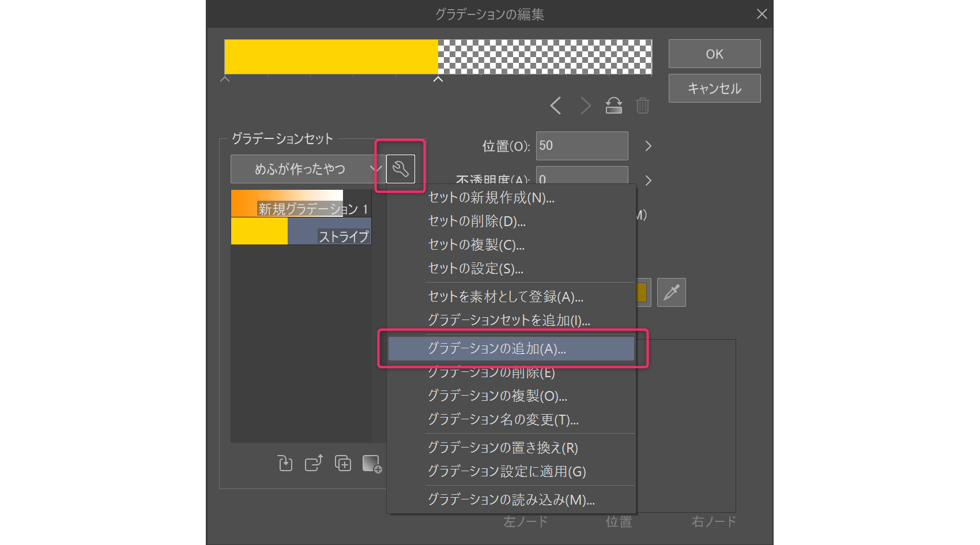Click the import gradient icon below list
Image resolution: width=980 pixels, height=545 pixels.
coord(285,463)
